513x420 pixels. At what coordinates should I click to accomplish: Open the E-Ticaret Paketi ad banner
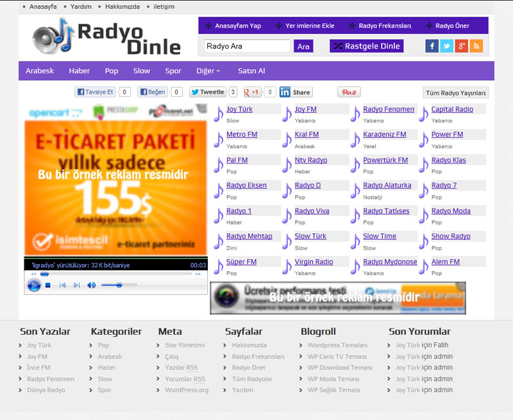tap(116, 188)
